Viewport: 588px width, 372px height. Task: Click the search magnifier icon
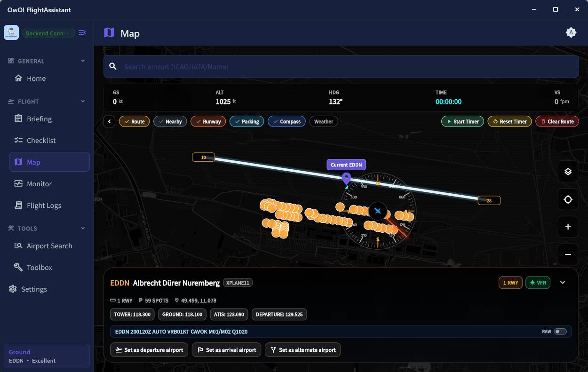coord(113,66)
